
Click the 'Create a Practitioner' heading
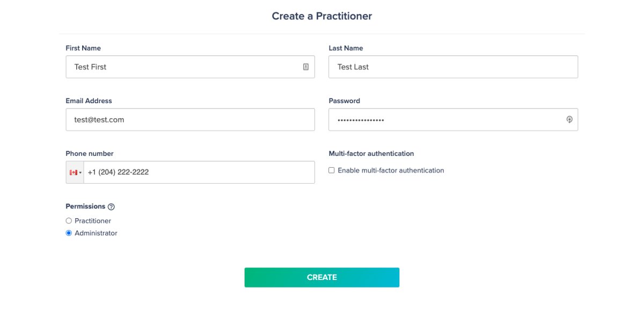pyautogui.click(x=322, y=16)
